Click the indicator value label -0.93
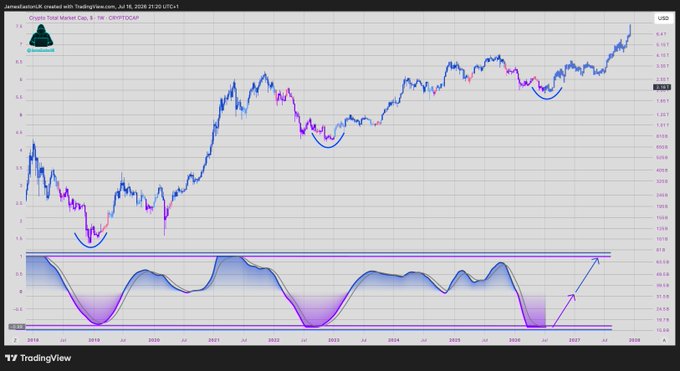The height and width of the screenshot is (371, 680). click(x=17, y=327)
